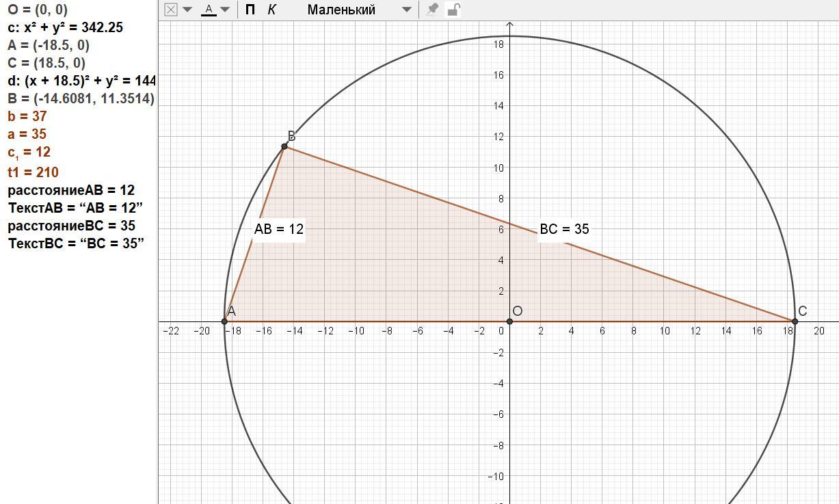Viewport: 839px width, 504px height.
Task: Click the background color box icon
Action: click(x=171, y=10)
